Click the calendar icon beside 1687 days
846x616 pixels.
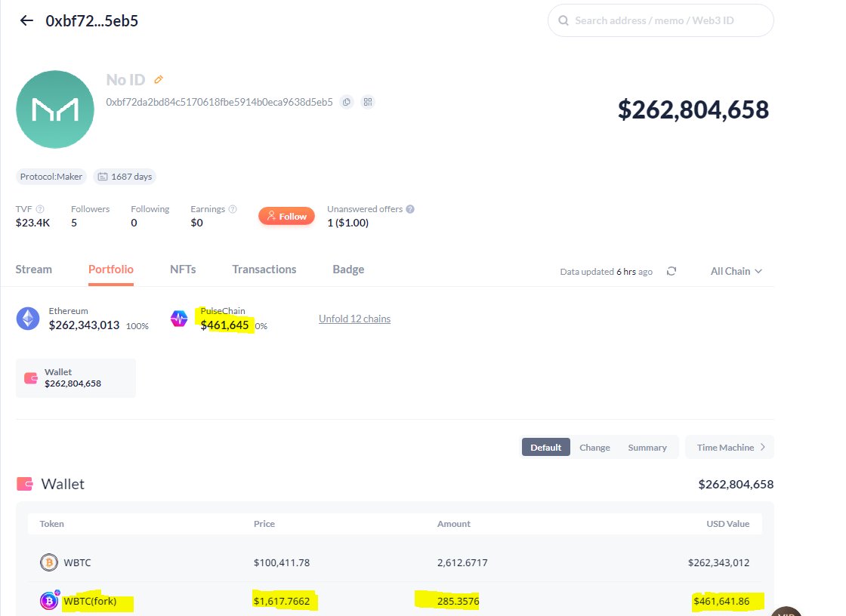(x=103, y=177)
